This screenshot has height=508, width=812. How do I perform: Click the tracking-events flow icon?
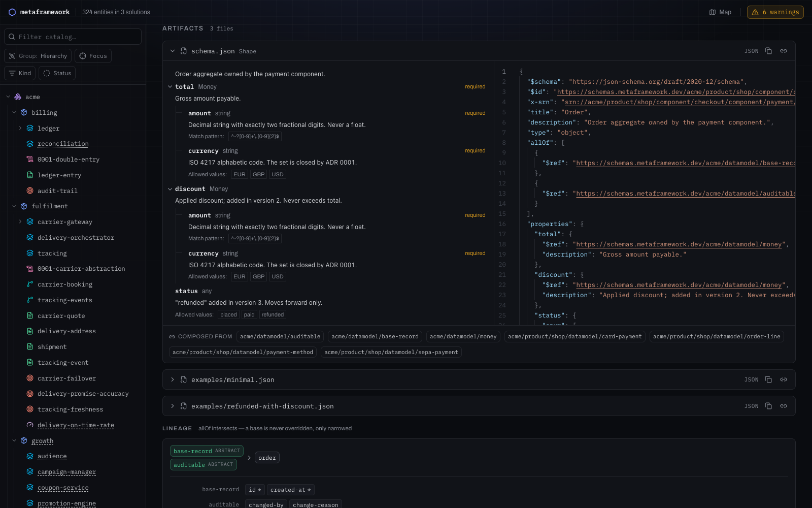tap(30, 300)
